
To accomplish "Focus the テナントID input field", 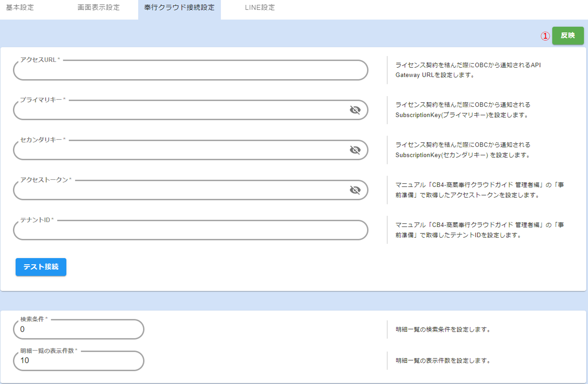I will click(x=190, y=230).
